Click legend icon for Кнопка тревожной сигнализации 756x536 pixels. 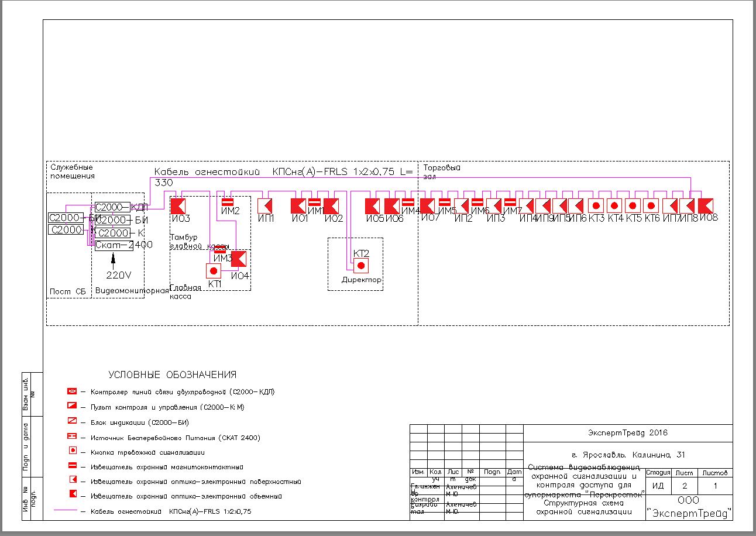click(x=73, y=452)
